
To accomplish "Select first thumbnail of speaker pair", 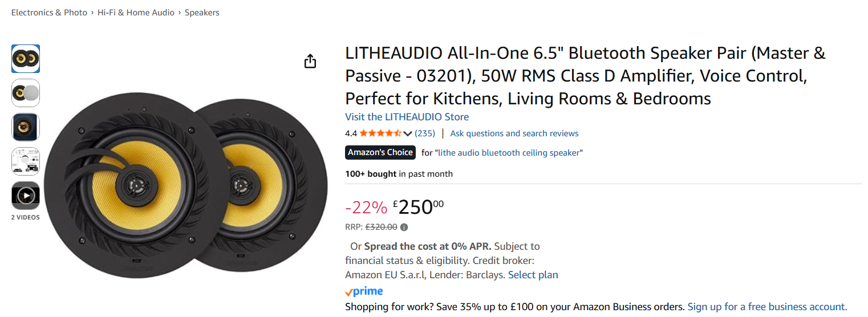I will pos(26,59).
